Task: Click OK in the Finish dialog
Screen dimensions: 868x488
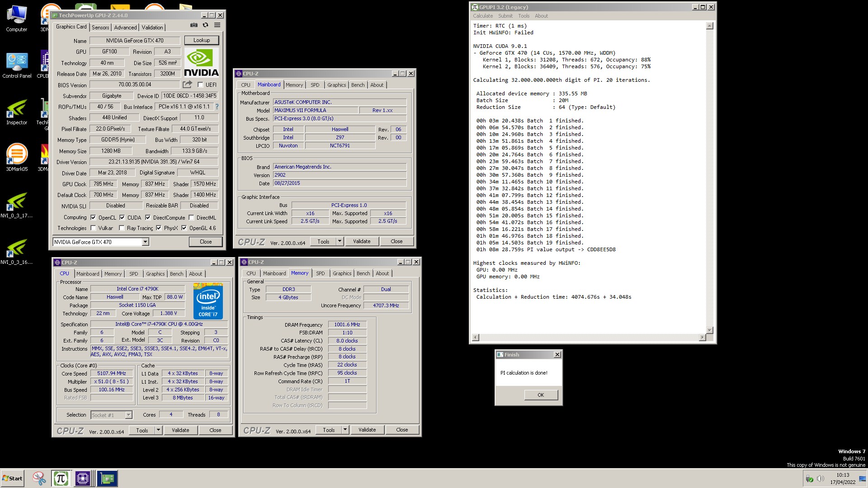Action: pos(541,395)
